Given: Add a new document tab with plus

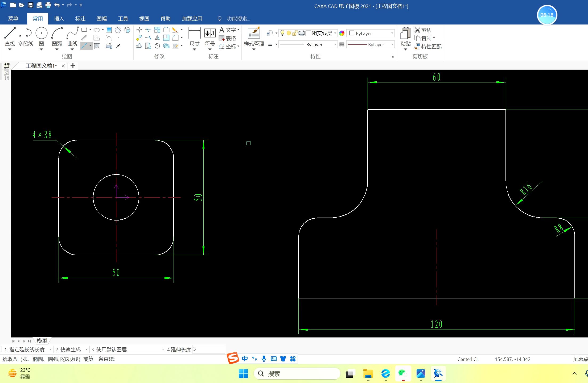Looking at the screenshot, I should point(73,66).
